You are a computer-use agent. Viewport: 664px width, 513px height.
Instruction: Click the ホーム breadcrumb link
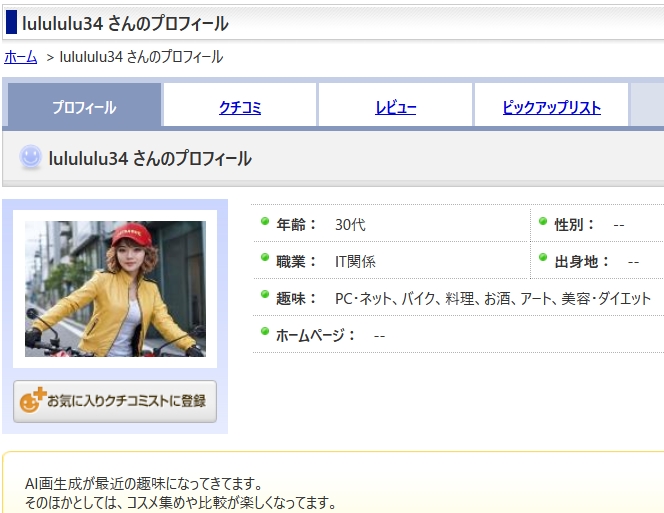point(21,57)
